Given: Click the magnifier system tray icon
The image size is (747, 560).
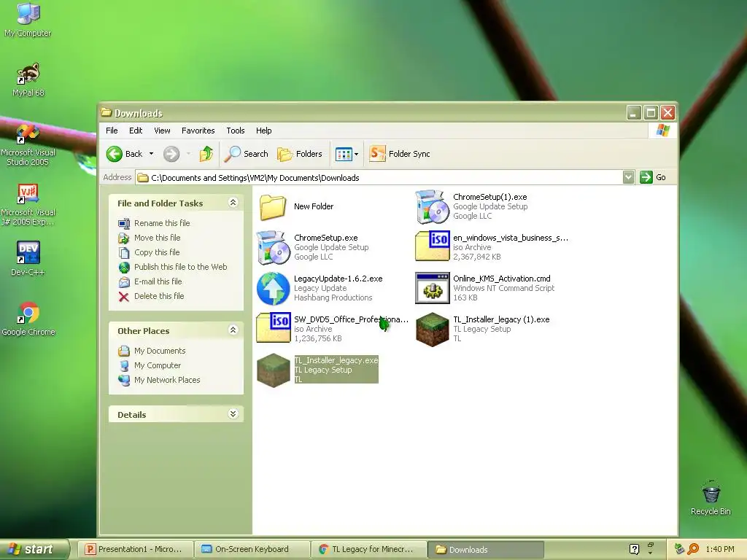Looking at the screenshot, I should click(693, 549).
